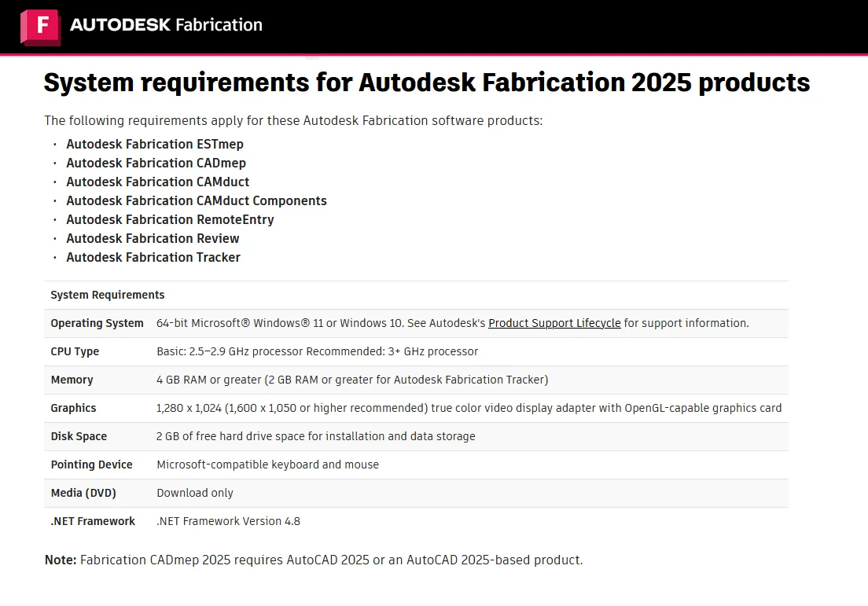Viewport: 868px width, 606px height.
Task: Click the Memory row label
Action: [72, 380]
